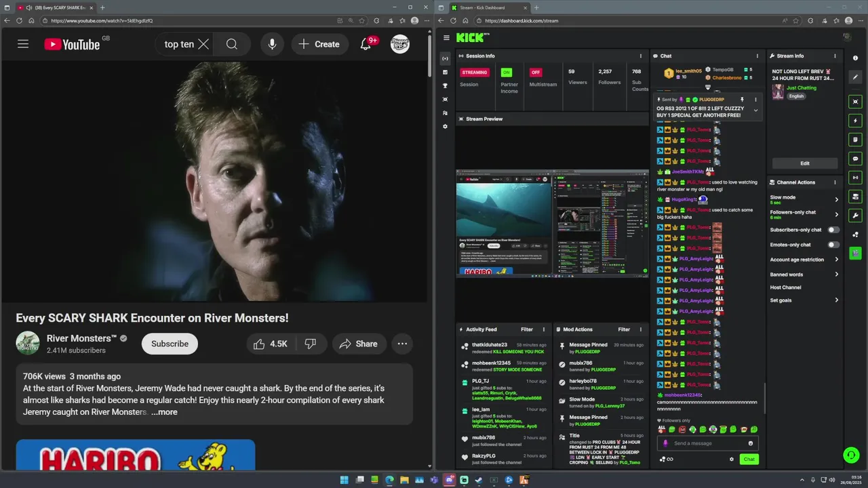Unpin the pinned chat message
The image size is (868, 488).
pos(742,100)
